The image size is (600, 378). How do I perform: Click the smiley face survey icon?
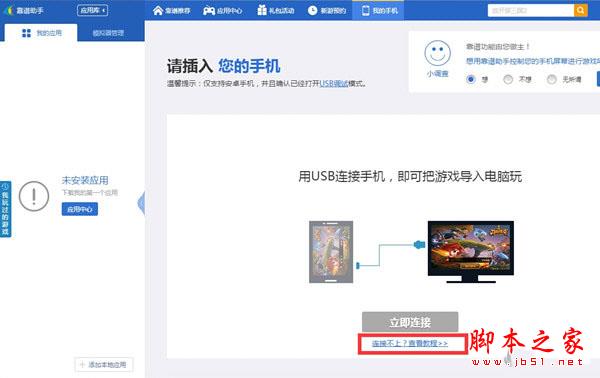[437, 53]
